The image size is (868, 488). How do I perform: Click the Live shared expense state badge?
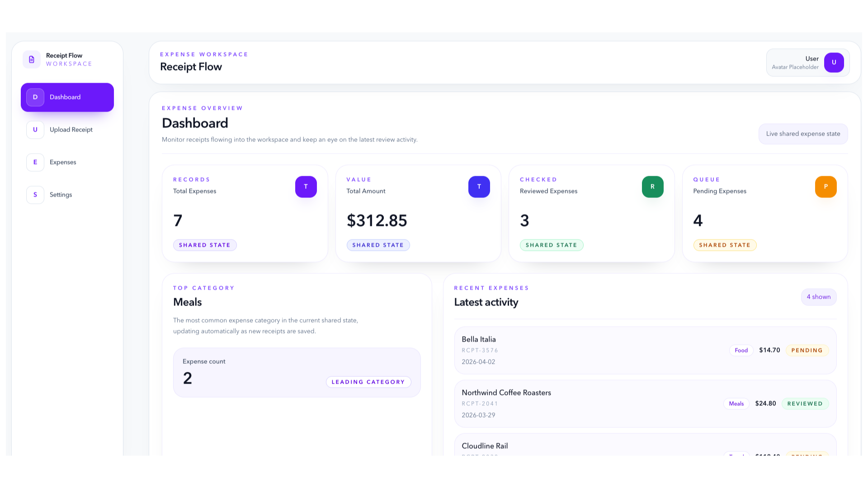coord(803,134)
